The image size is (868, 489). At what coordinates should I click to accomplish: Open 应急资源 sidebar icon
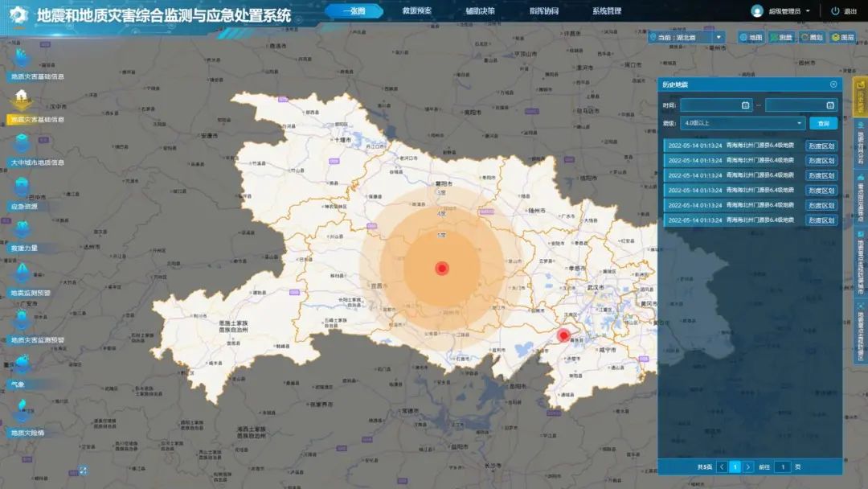pyautogui.click(x=21, y=187)
